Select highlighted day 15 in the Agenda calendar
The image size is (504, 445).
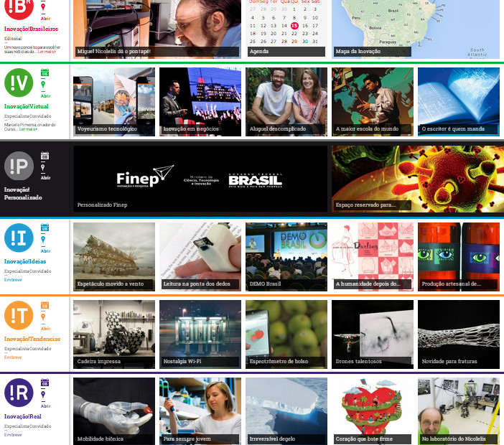pyautogui.click(x=294, y=26)
